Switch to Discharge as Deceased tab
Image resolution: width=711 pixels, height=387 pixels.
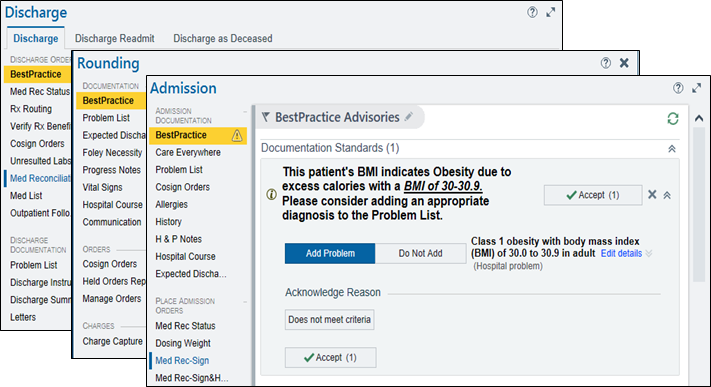point(223,39)
